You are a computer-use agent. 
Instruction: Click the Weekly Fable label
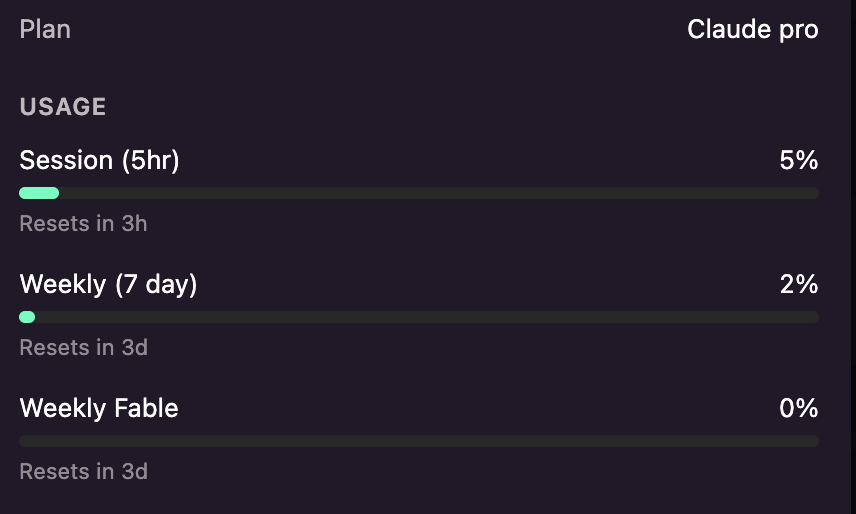tap(99, 408)
